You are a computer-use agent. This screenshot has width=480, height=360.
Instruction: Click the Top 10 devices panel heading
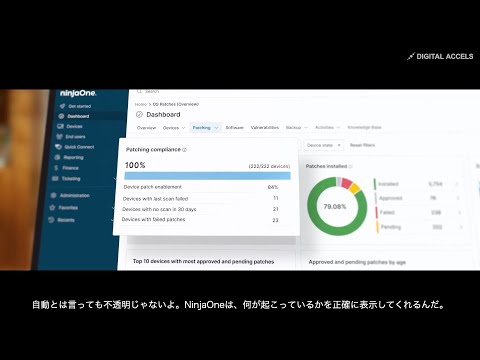(x=203, y=262)
